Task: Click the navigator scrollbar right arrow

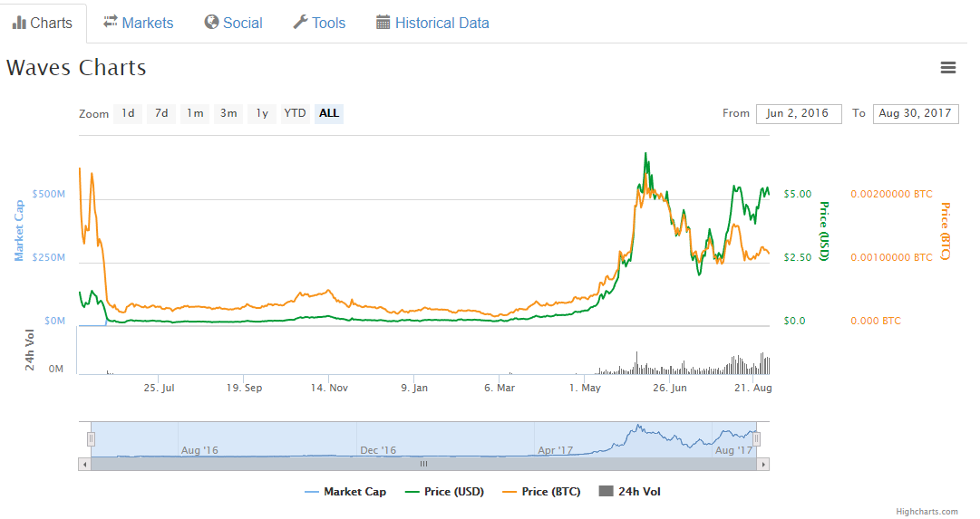Action: point(763,464)
